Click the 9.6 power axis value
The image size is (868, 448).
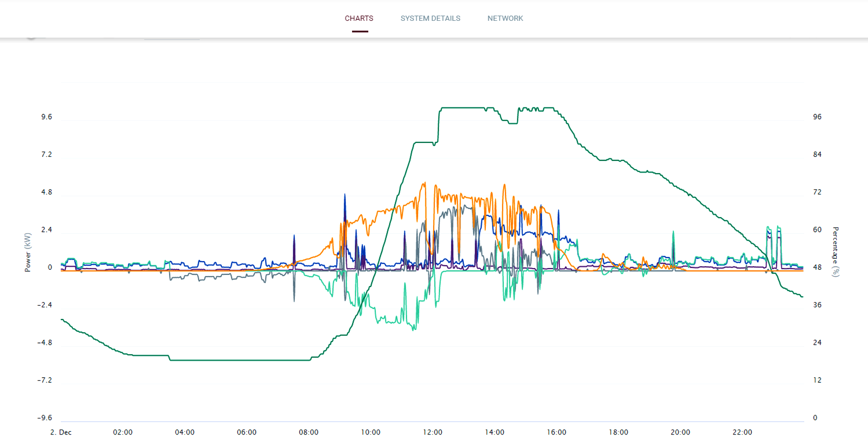(46, 117)
